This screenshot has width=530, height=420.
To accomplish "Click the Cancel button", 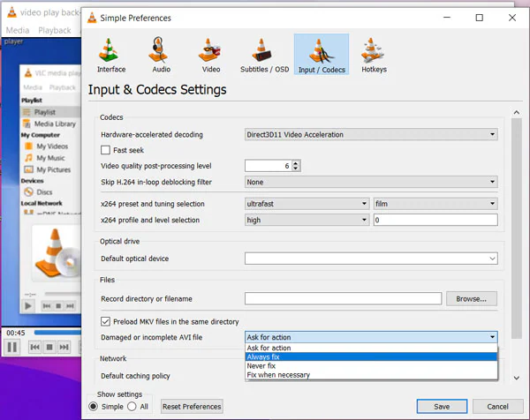I will click(x=497, y=407).
